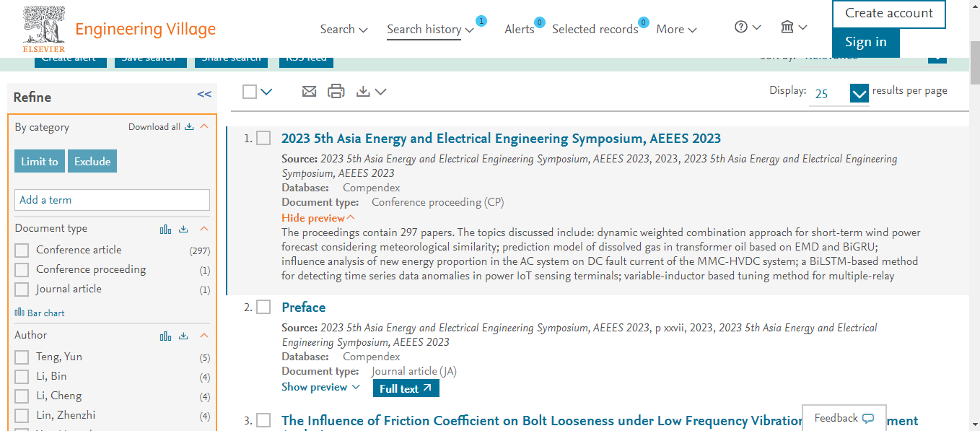Select result 1 checkbox for AEEES 2023
The image size is (980, 431).
point(263,138)
